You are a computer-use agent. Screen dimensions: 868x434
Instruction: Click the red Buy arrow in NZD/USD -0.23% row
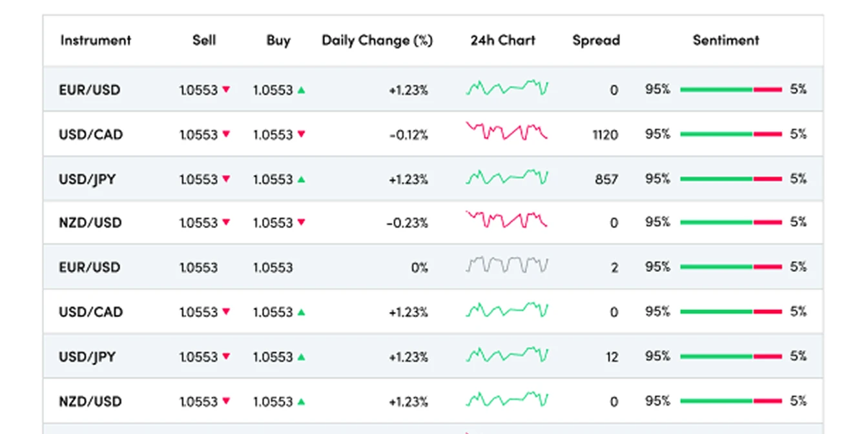(301, 223)
